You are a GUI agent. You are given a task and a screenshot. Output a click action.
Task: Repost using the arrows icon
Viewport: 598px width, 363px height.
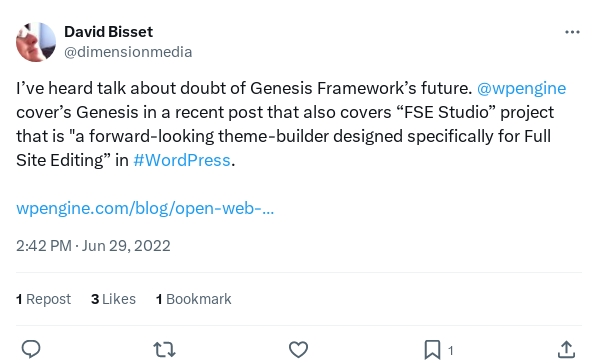(x=164, y=349)
